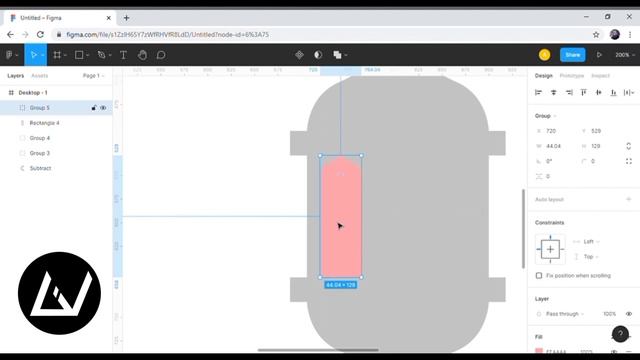The width and height of the screenshot is (640, 360).
Task: Switch to the Design tab
Action: (x=544, y=76)
